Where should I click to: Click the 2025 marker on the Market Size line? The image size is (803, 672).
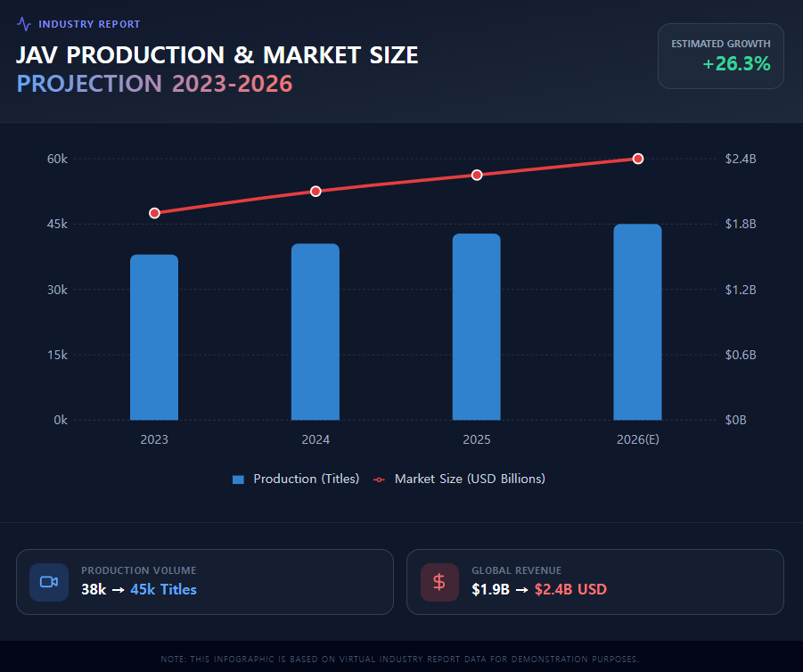tap(477, 175)
